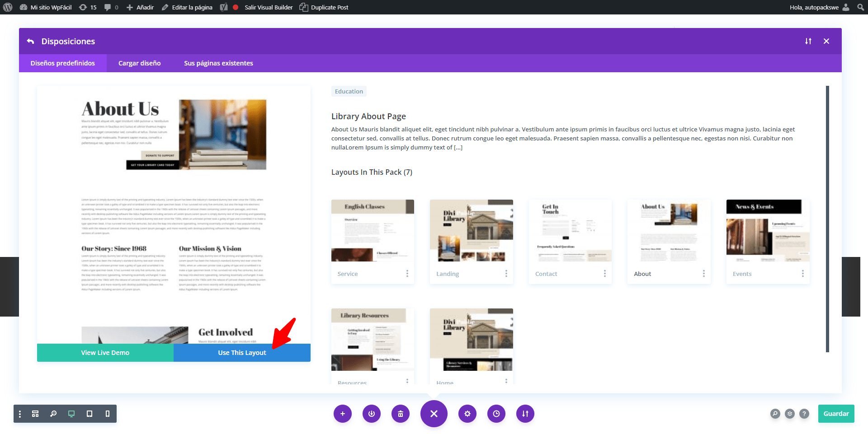
Task: Click the purple plus load-layout button
Action: 343,414
